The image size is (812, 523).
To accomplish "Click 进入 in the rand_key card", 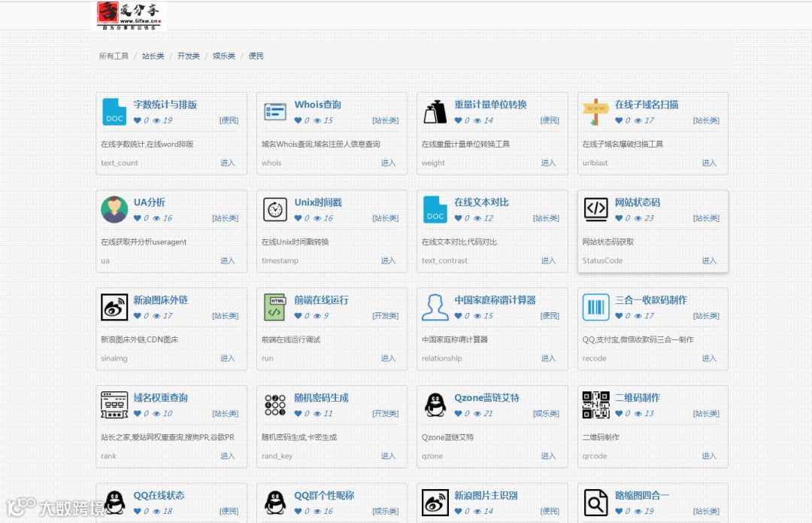I will coord(388,456).
